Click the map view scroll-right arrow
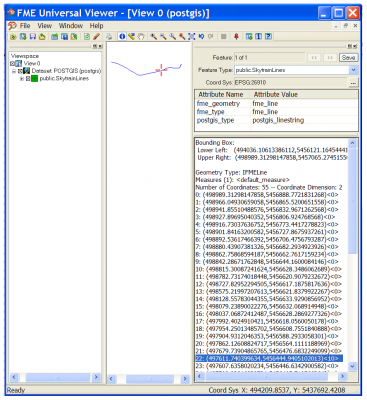Screen dimensions: 367x400 pos(185,379)
